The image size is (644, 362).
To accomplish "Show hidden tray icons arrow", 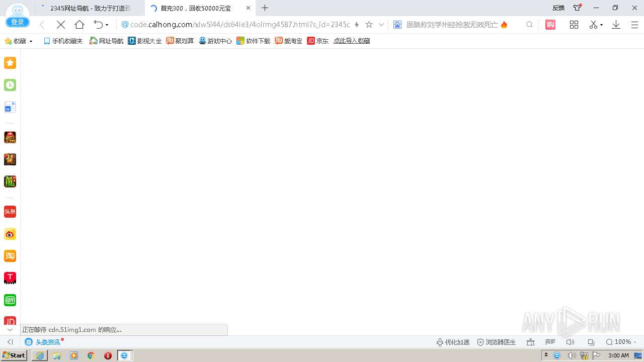I will pyautogui.click(x=546, y=355).
